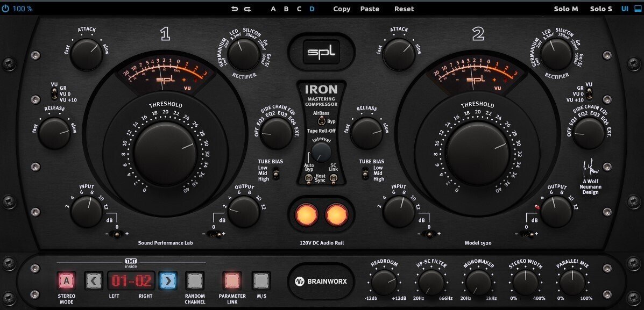Click the Copy button

click(342, 9)
